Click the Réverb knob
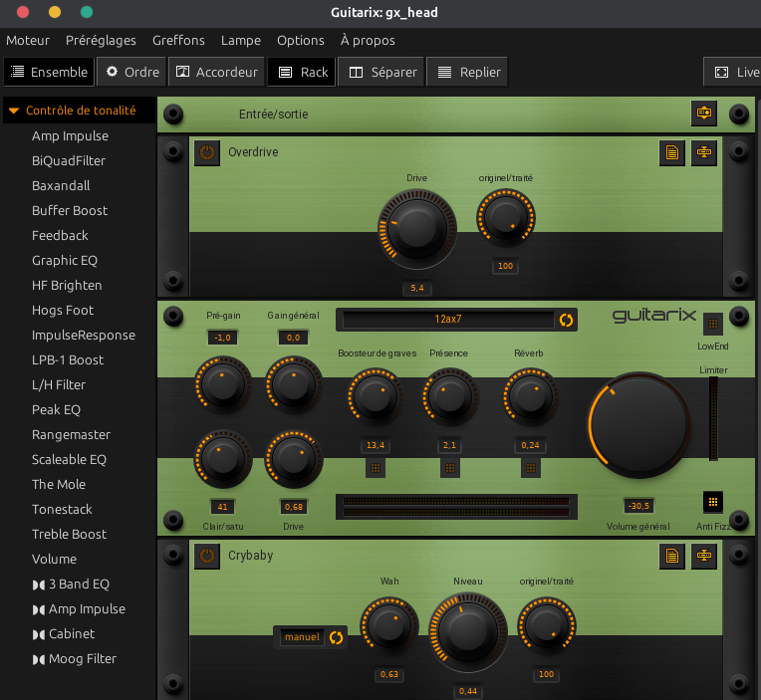Viewport: 761px width, 700px height. pyautogui.click(x=531, y=397)
